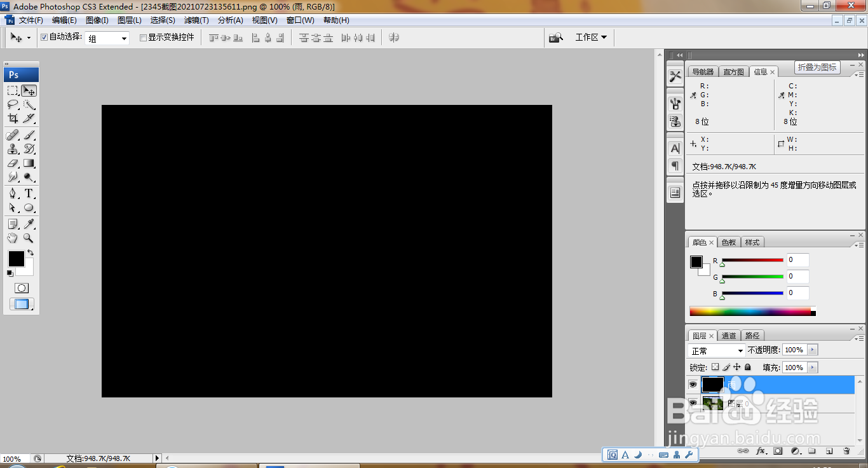Choose the Eraser tool
Screen dimensions: 868x468
click(13, 163)
